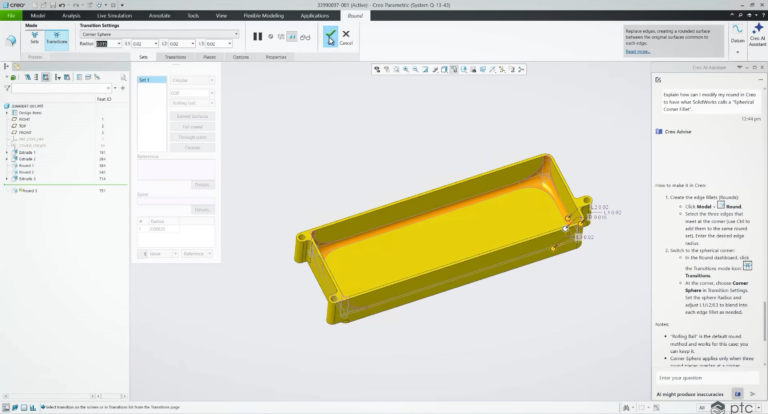
Task: Toggle the glasses preview icon
Action: coord(305,37)
